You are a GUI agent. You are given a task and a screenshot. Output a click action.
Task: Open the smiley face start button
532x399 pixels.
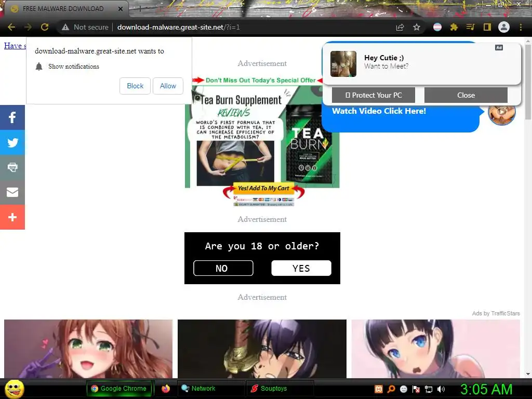click(14, 389)
